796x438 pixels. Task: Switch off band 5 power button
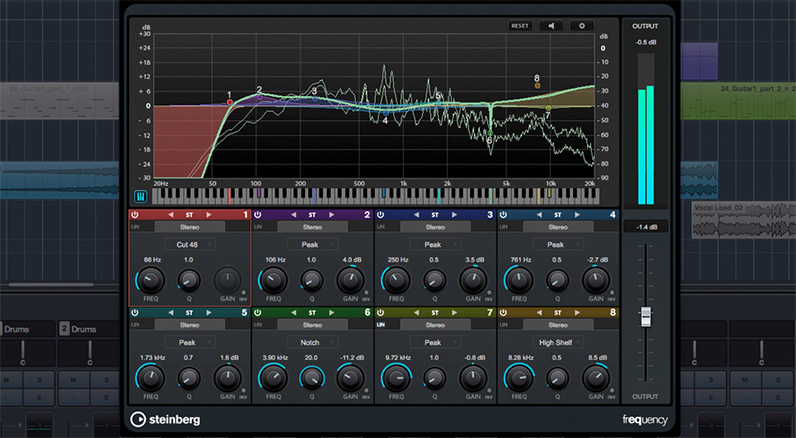[135, 313]
